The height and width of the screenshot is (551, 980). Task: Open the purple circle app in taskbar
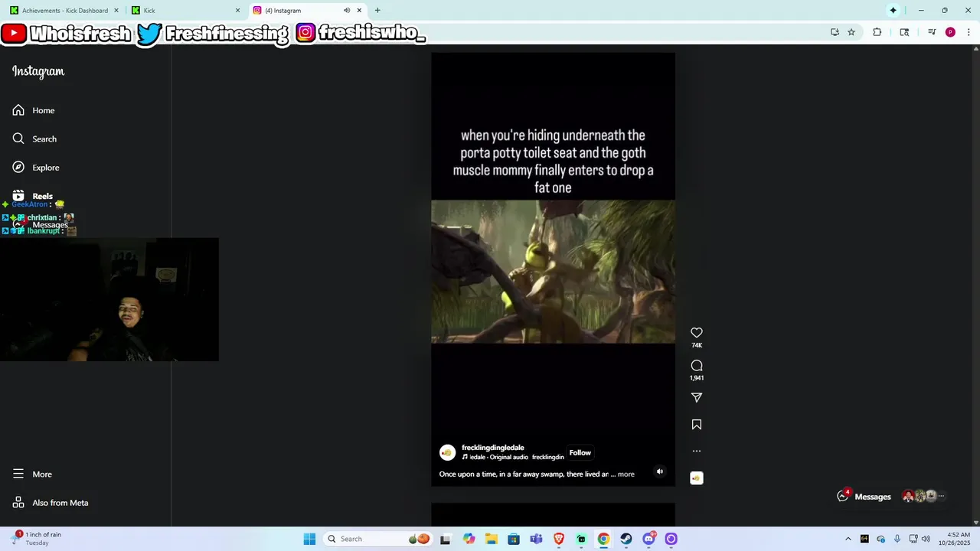click(x=671, y=539)
